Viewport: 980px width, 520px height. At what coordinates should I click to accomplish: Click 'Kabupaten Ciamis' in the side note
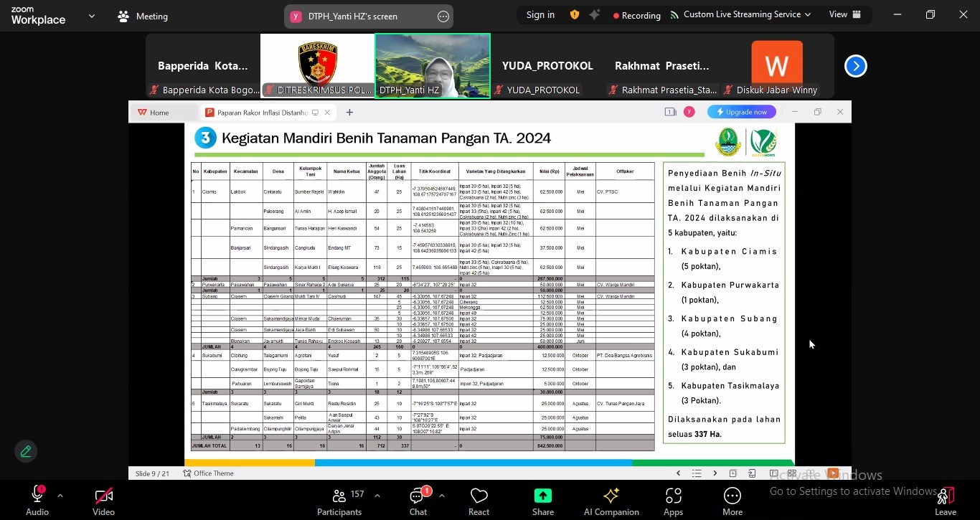coord(729,252)
